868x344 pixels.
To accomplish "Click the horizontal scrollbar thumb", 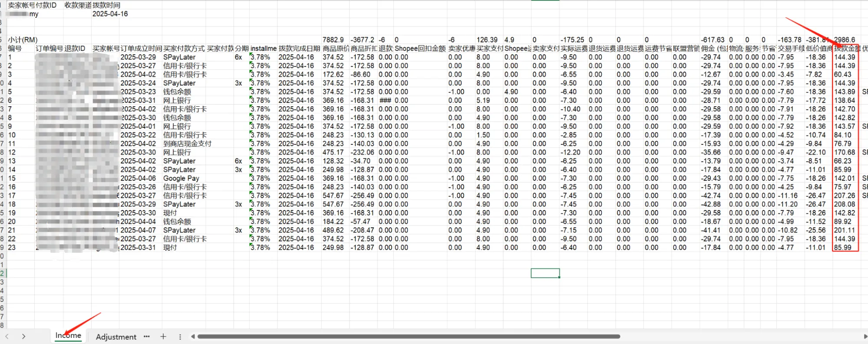I will pyautogui.click(x=408, y=337).
